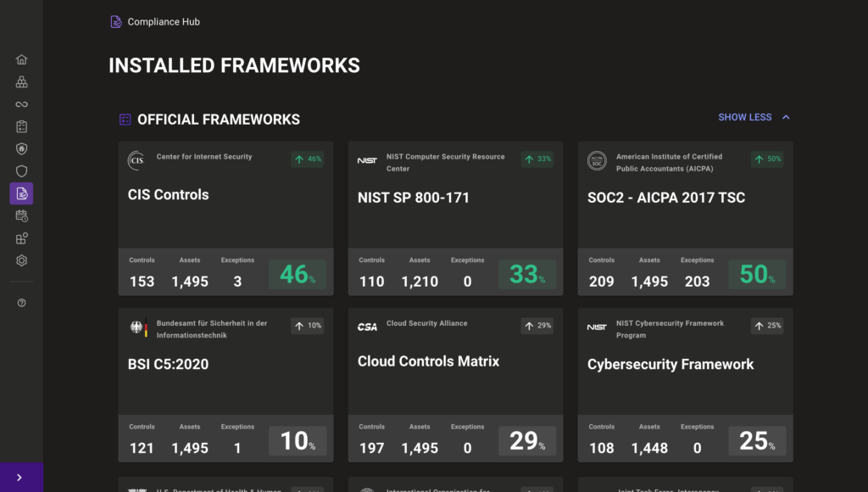Open the SOC2 - AICPA 2017 TSC framework
This screenshot has height=492, width=868.
[666, 198]
